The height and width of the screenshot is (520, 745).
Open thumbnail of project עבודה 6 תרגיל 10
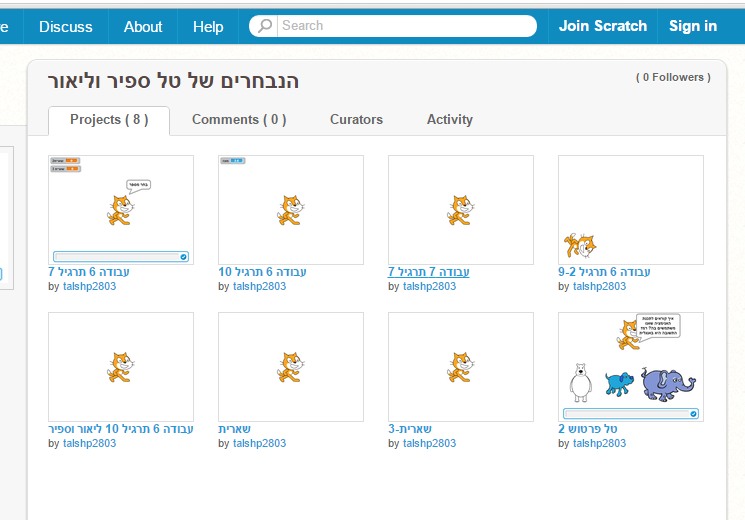click(291, 210)
